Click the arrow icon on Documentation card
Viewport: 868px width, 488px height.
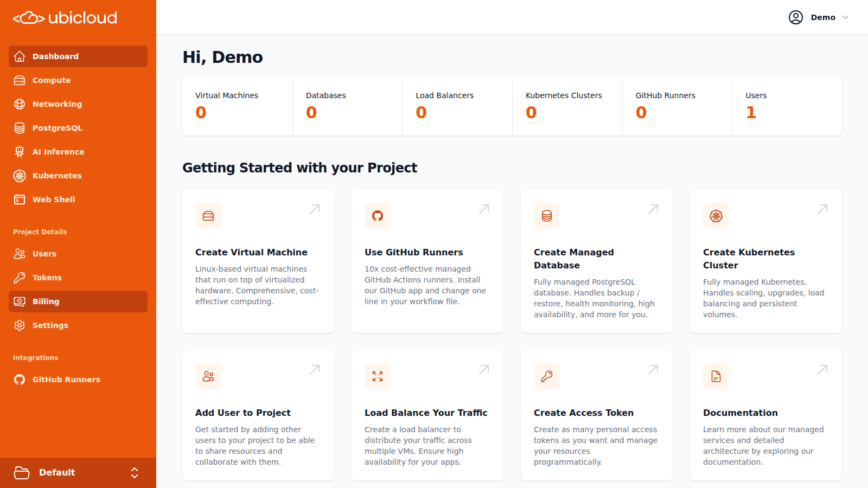pyautogui.click(x=822, y=370)
